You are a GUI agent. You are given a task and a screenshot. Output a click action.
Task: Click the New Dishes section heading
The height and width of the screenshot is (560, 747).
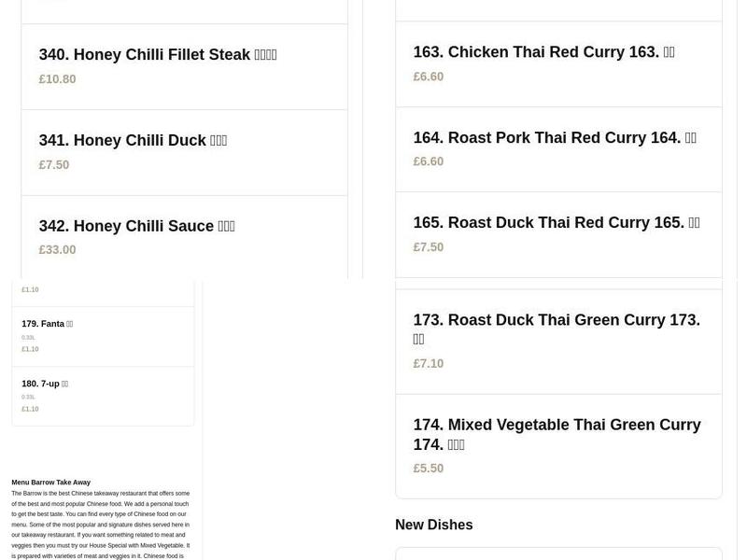434,525
